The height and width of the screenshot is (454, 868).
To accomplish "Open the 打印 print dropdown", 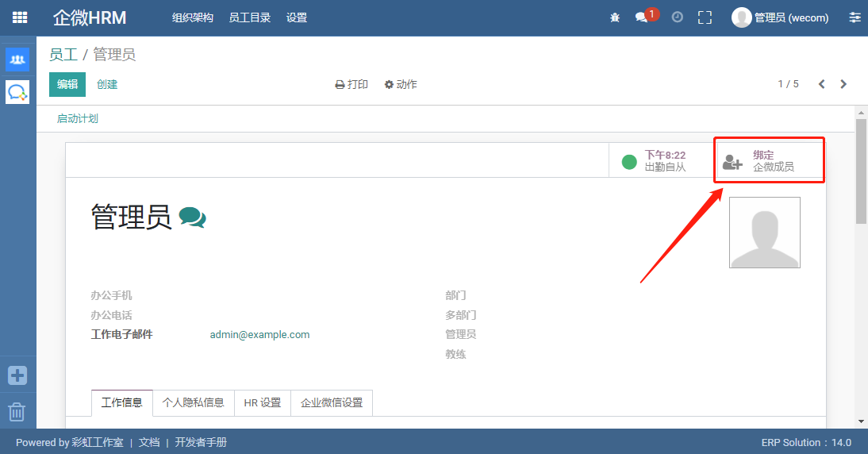I will pos(351,84).
